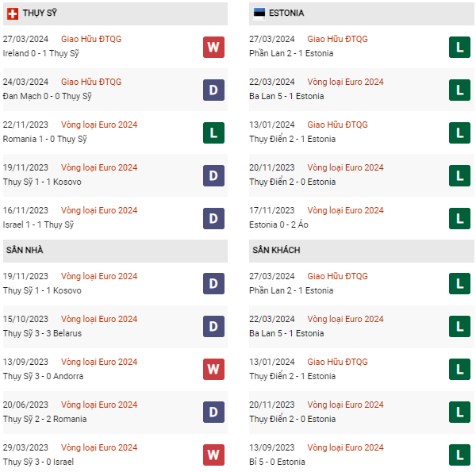The height and width of the screenshot is (472, 476).
Task: Open Giao Hữu ĐTQG link for 13/01/2024 match in top Estonia list
Action: click(x=338, y=125)
